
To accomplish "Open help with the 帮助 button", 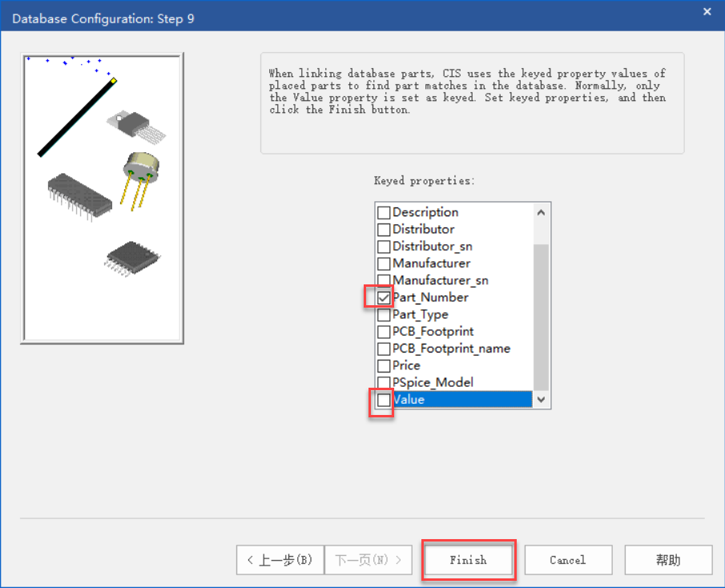I will [668, 560].
